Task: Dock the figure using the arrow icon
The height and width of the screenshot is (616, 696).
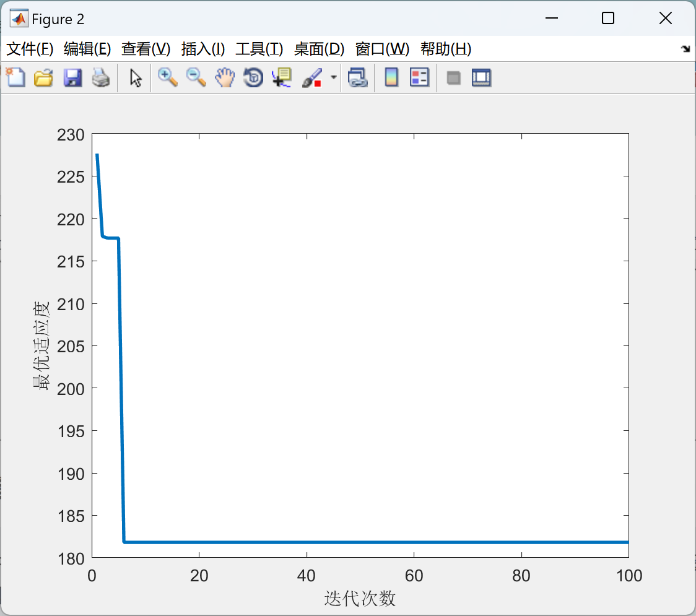Action: tap(685, 49)
